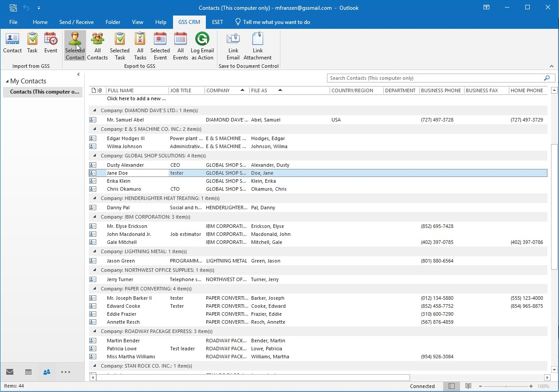Screen dimensions: 559x392
Task: Click the zoom slider in status bar
Action: coord(506,386)
